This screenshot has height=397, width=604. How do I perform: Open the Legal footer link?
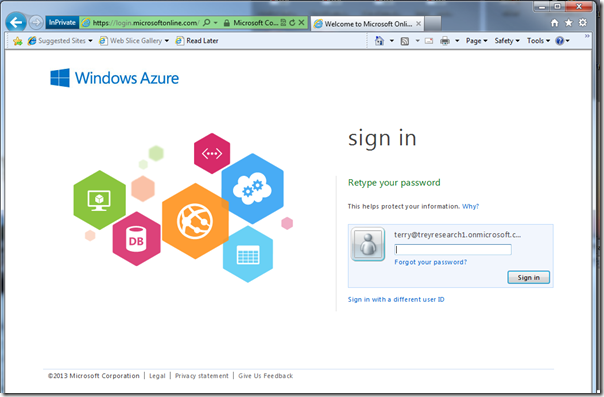pyautogui.click(x=157, y=376)
